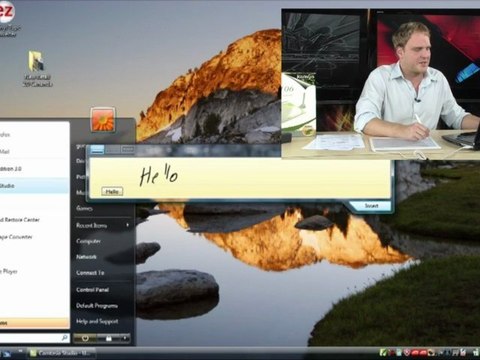This screenshot has width=480, height=360.
Task: Open Help and Support from the Start menu
Action: 97,321
